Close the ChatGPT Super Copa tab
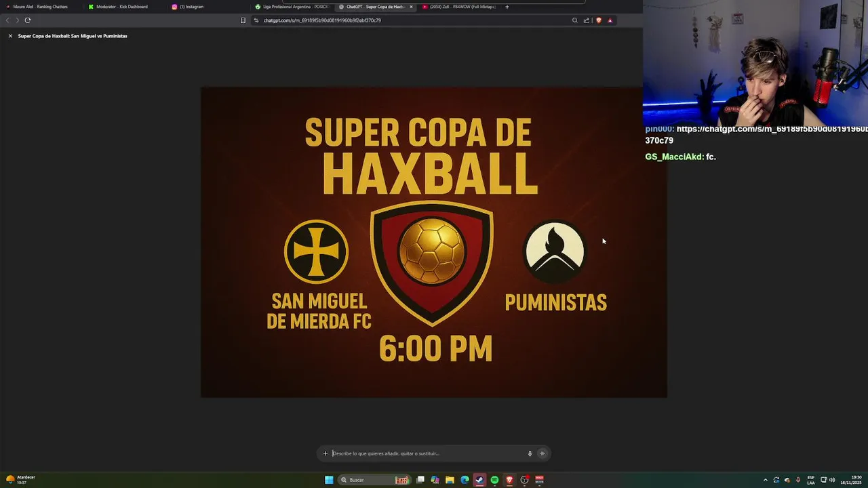Image resolution: width=868 pixels, height=488 pixels. coord(411,7)
